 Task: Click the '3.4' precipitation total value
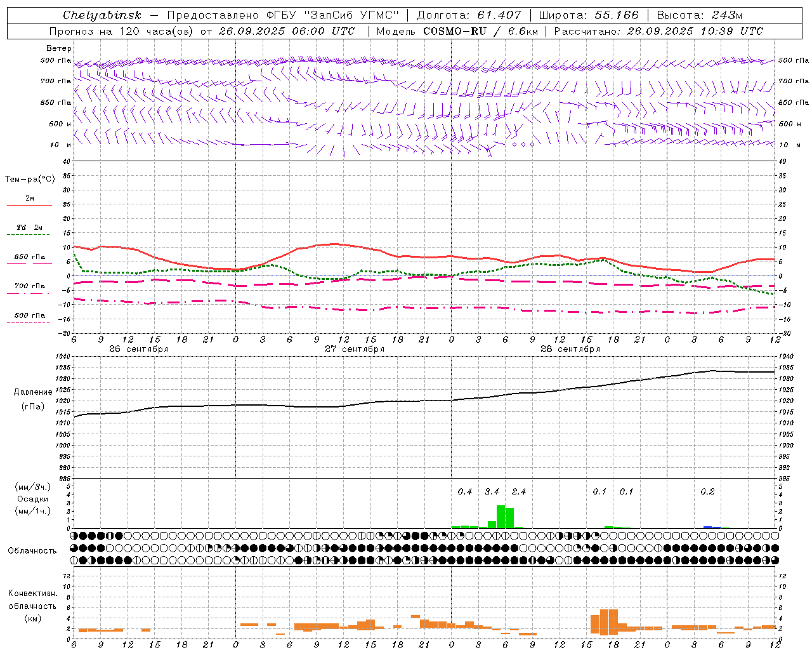[492, 491]
